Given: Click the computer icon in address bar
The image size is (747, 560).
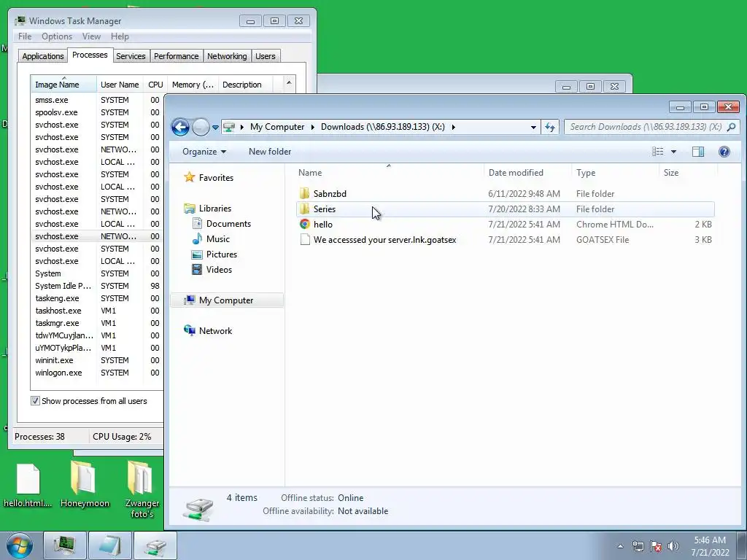Looking at the screenshot, I should point(229,127).
